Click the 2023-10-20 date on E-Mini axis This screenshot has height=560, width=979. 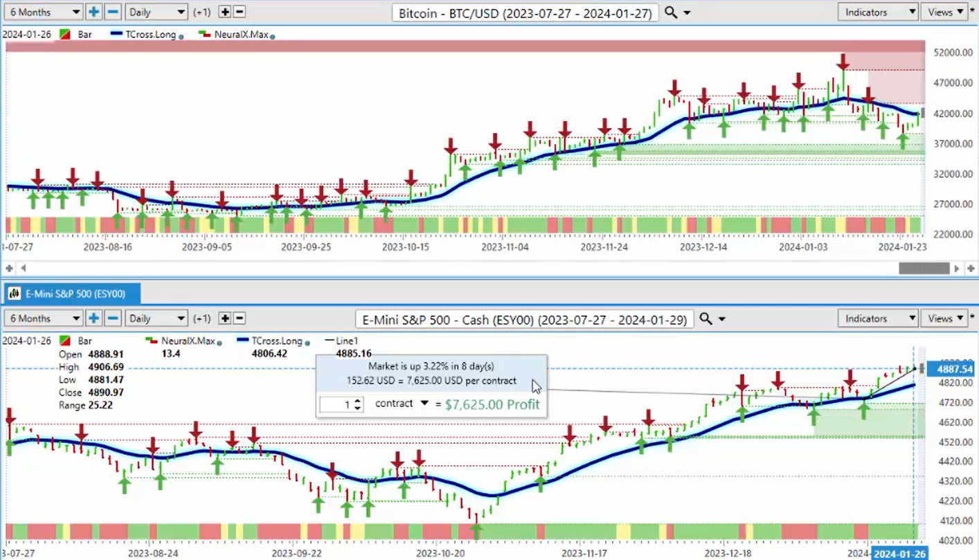(x=440, y=554)
